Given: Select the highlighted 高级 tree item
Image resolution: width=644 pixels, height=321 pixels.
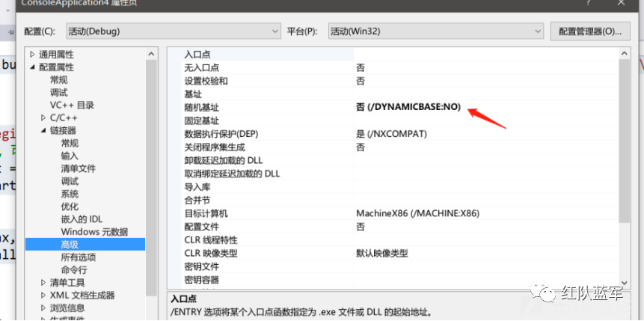Looking at the screenshot, I should [85, 245].
